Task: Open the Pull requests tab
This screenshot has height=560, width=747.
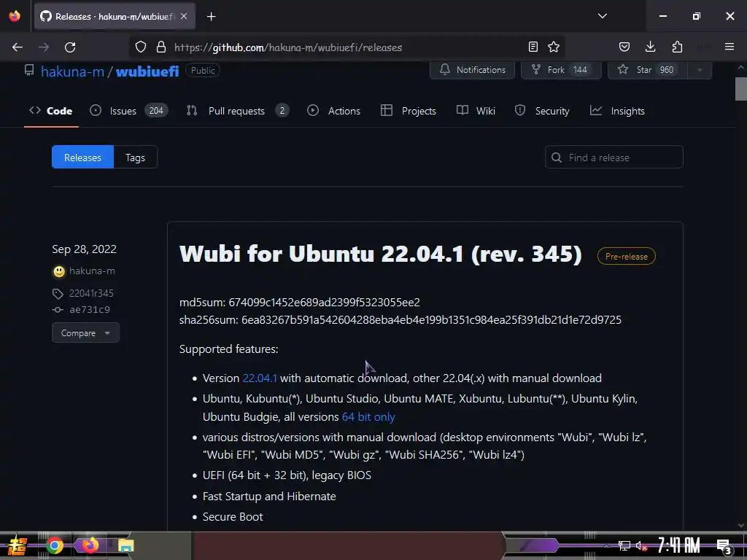Action: (238, 111)
